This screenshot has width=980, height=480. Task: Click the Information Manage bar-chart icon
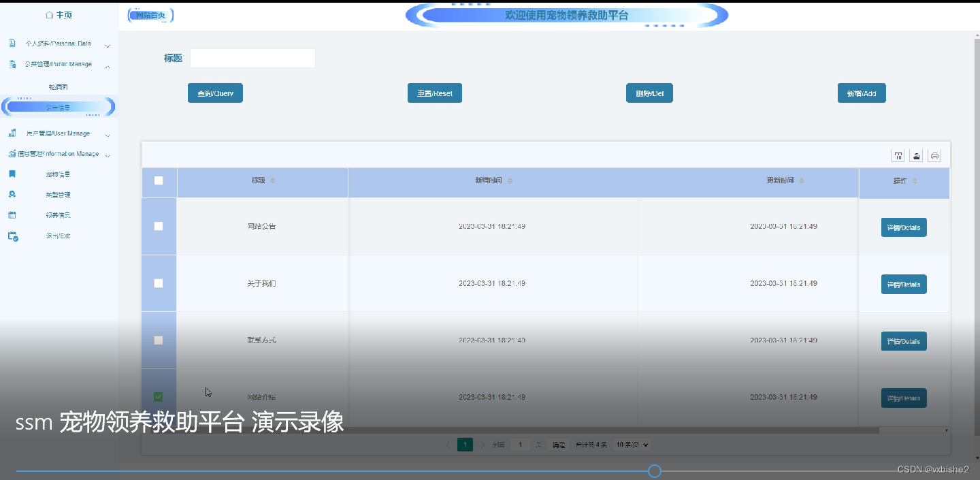click(x=12, y=154)
